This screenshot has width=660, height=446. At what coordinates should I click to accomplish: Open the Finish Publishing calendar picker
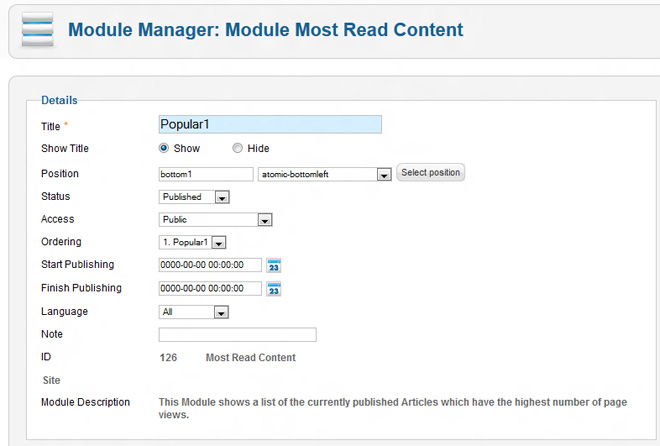pos(274,289)
